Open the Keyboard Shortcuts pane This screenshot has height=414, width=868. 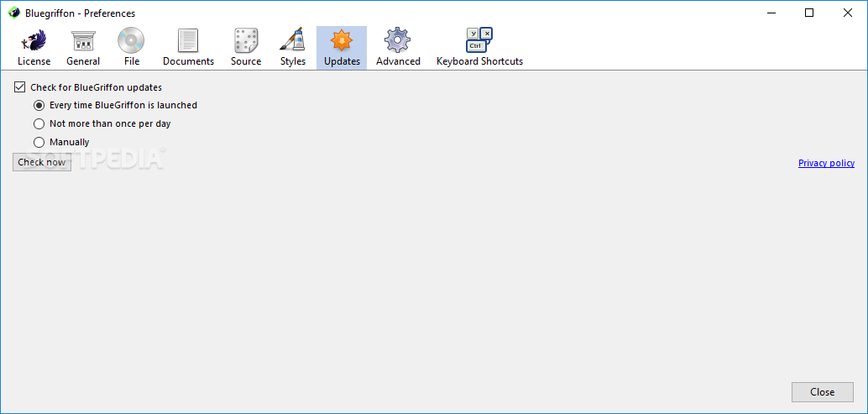[479, 48]
